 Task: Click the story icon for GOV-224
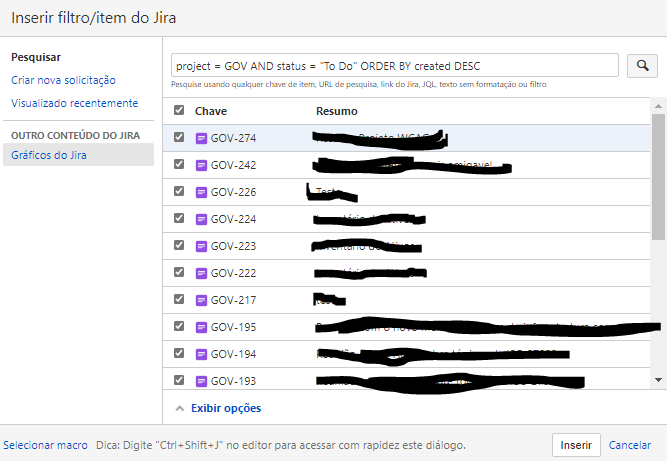pos(201,219)
